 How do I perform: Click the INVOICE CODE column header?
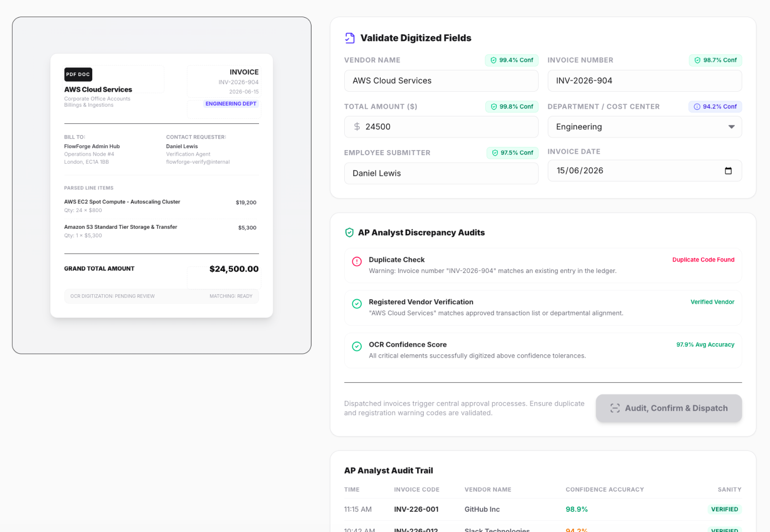click(417, 490)
